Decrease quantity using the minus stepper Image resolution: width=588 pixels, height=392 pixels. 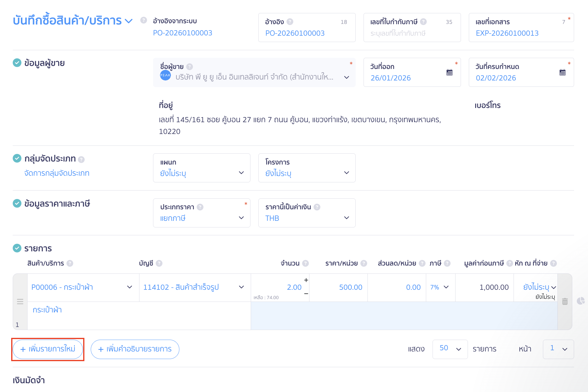pyautogui.click(x=306, y=294)
